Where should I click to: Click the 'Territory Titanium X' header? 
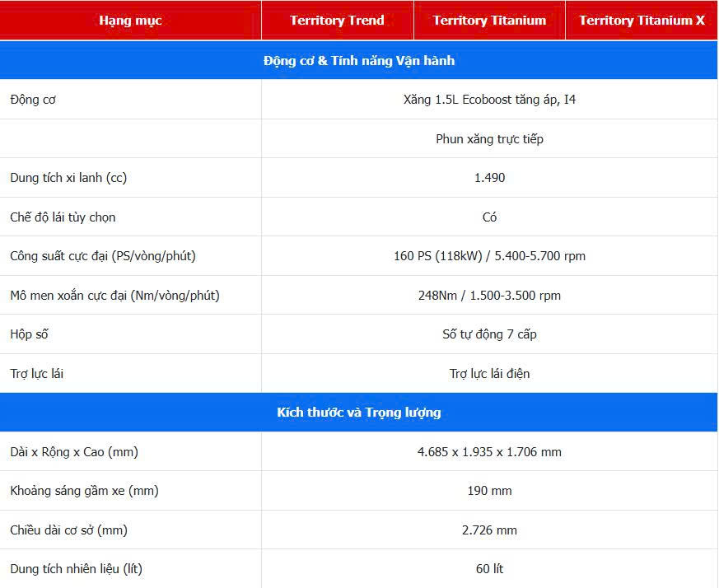[x=642, y=21]
